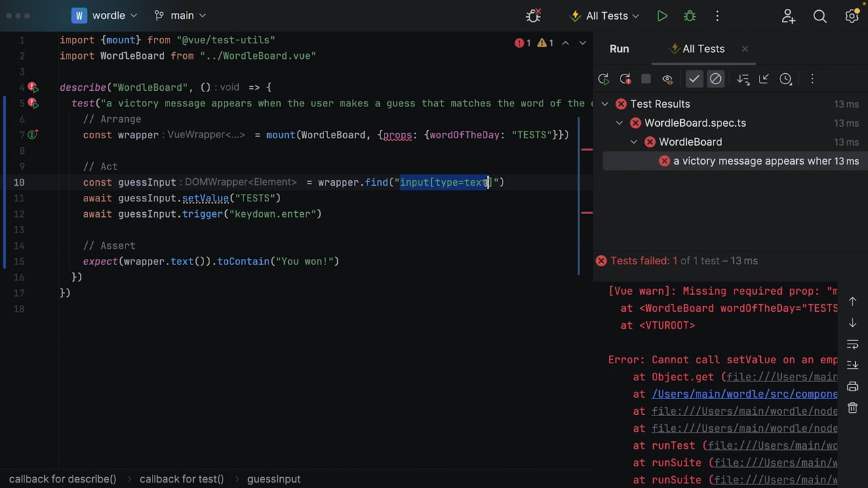
Task: Open Search Everywhere magnifier icon
Action: tap(820, 16)
